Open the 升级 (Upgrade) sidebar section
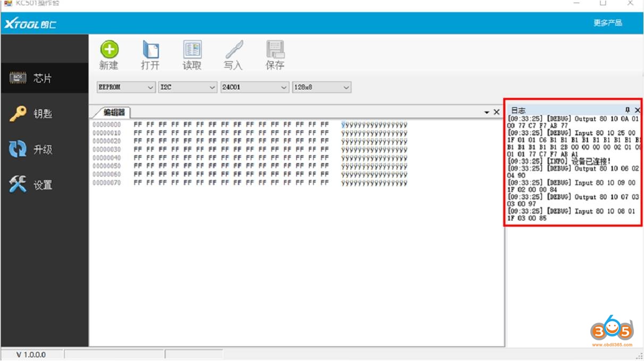This screenshot has width=644, height=361. [44, 150]
